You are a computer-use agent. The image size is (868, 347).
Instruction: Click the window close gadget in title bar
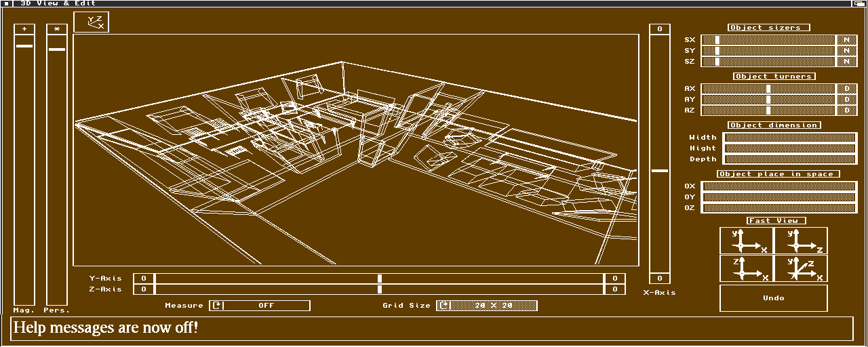click(x=5, y=3)
